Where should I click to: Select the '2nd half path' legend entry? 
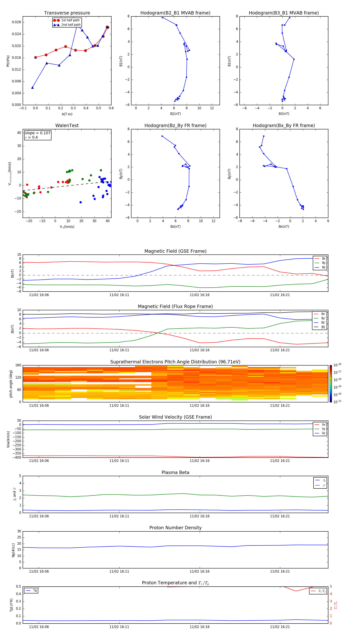[x=67, y=25]
